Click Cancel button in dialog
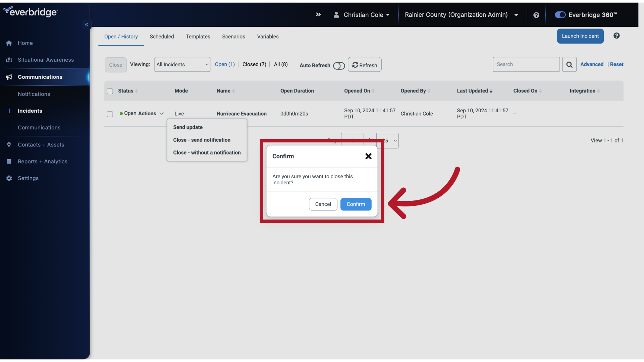644x362 pixels. (323, 204)
